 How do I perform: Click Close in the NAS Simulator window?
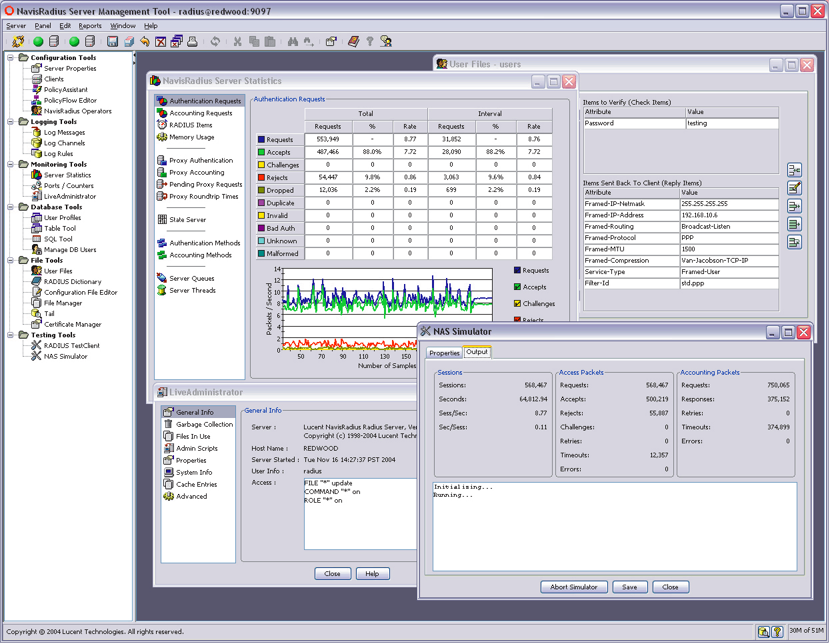coord(670,587)
